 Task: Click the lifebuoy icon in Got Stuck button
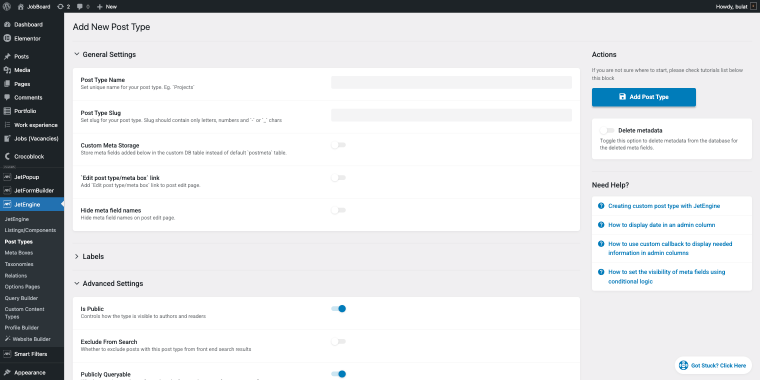click(683, 365)
